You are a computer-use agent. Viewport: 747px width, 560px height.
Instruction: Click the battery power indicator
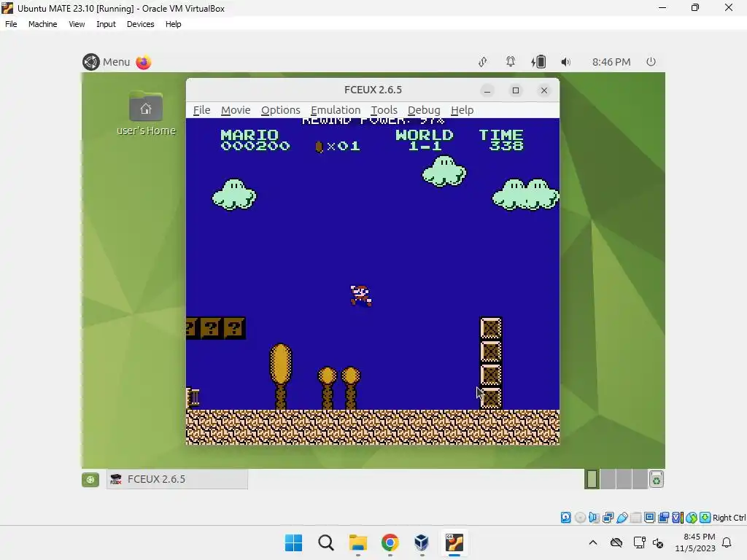(538, 61)
